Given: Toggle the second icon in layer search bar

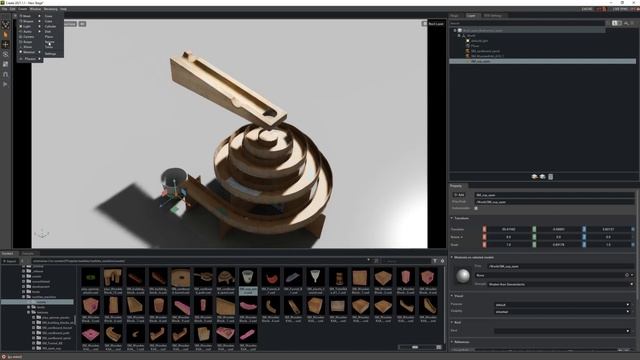Looking at the screenshot, I should (620, 23).
